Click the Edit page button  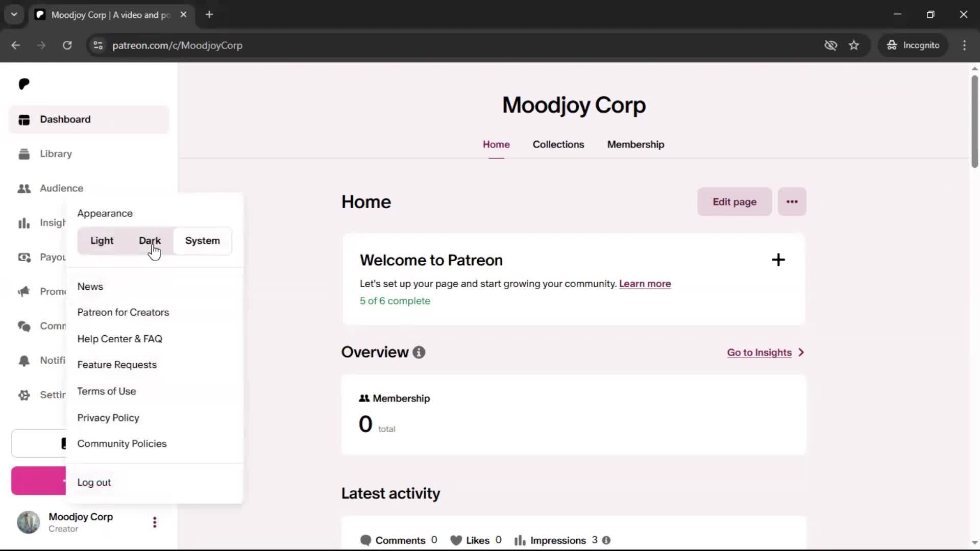734,202
